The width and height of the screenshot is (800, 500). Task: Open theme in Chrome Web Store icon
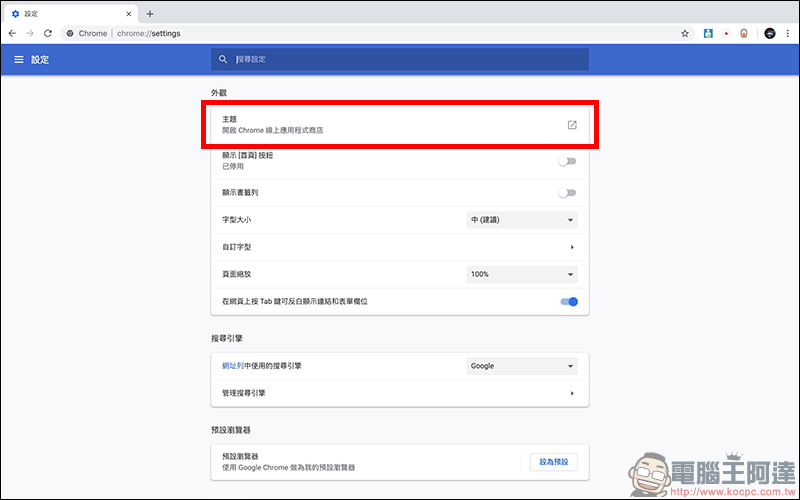point(572,125)
